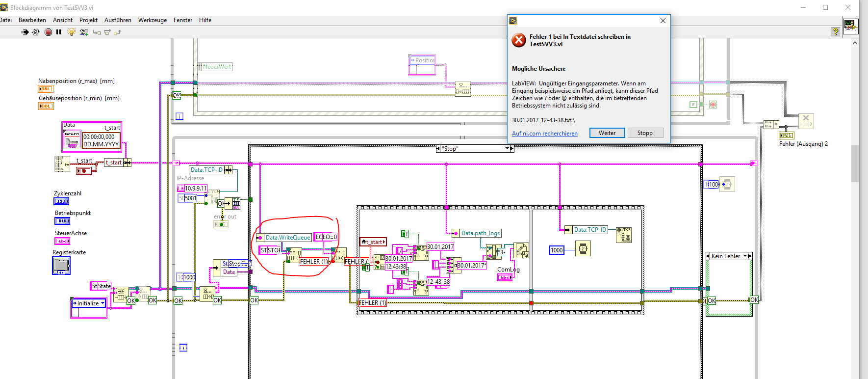Select the Gehäuseposition DBL terminal
The width and height of the screenshot is (868, 379).
46,106
